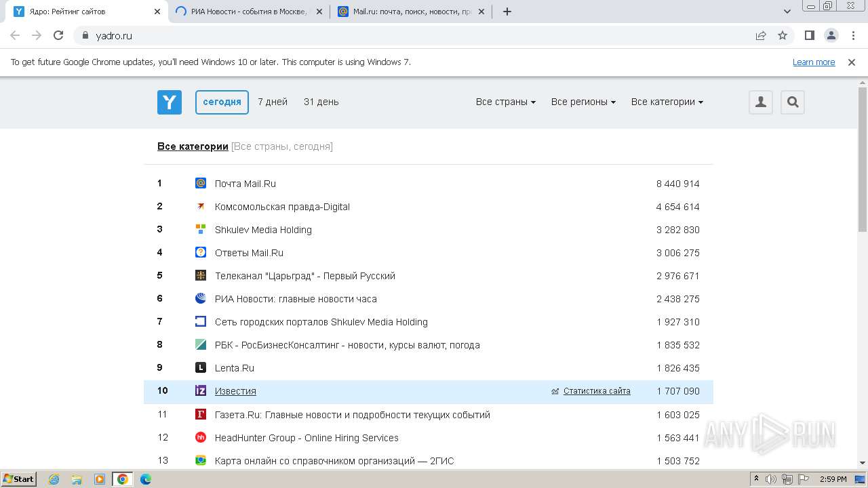Open Microsoft Edge from the taskbar
The width and height of the screenshot is (868, 488).
146,479
